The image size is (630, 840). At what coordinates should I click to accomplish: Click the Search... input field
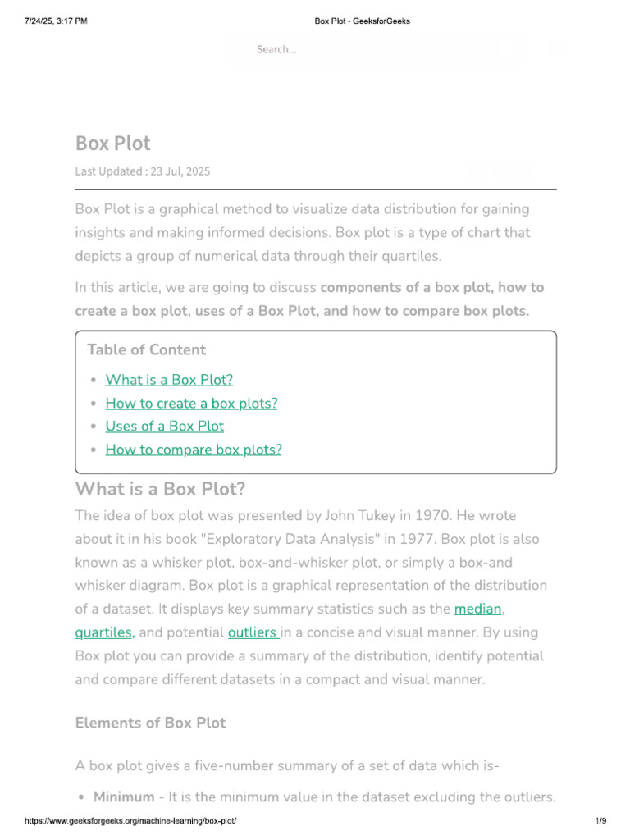[375, 49]
